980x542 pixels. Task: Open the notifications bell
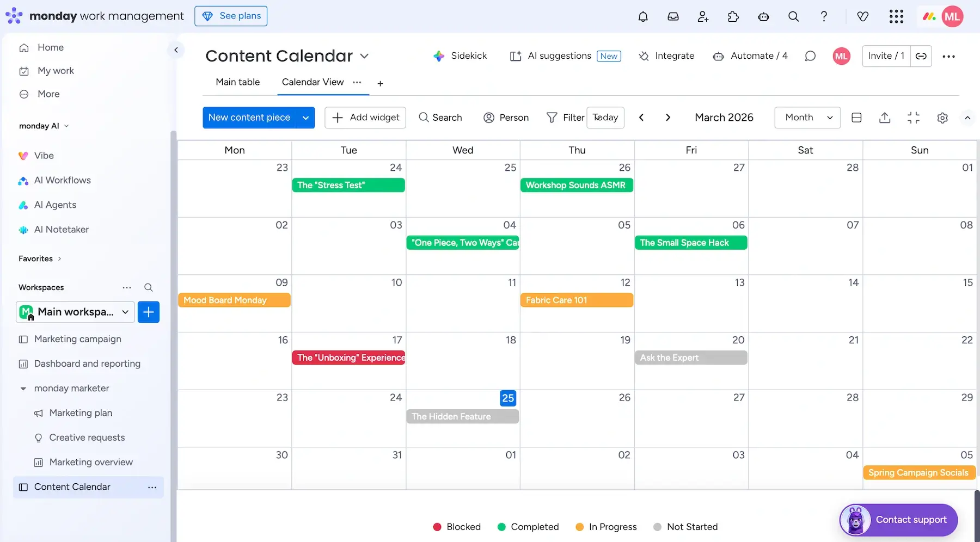642,16
